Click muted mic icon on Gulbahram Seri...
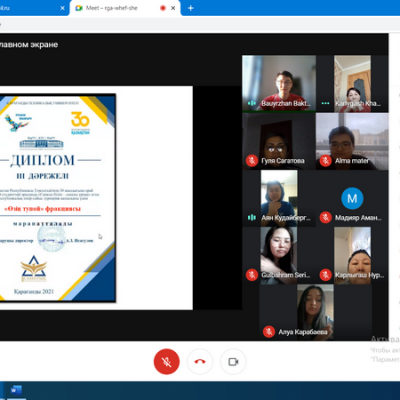This screenshot has width=400, height=400. pos(252,275)
